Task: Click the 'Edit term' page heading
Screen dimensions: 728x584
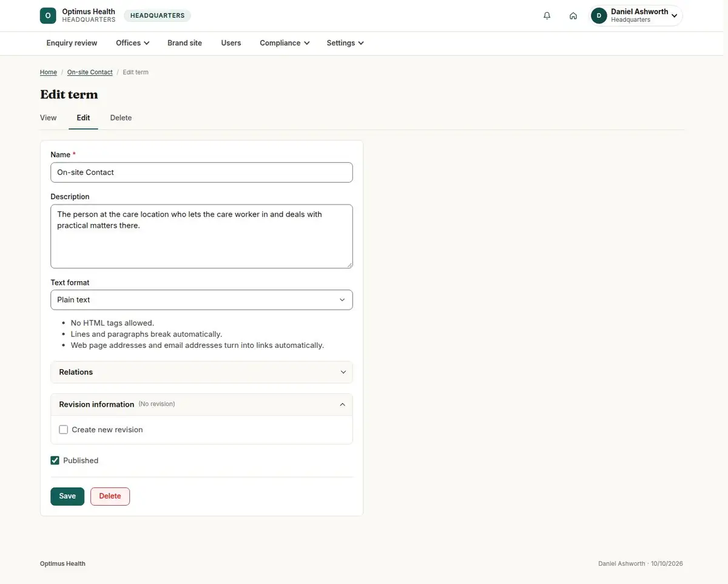Action: click(69, 94)
